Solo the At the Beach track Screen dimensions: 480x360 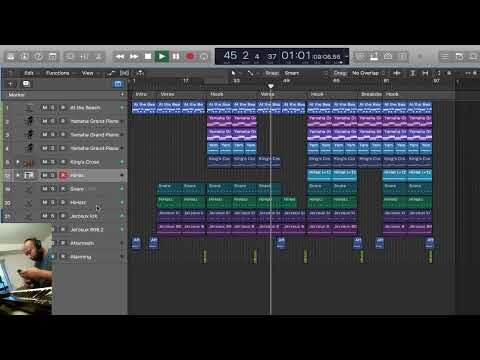tap(53, 108)
